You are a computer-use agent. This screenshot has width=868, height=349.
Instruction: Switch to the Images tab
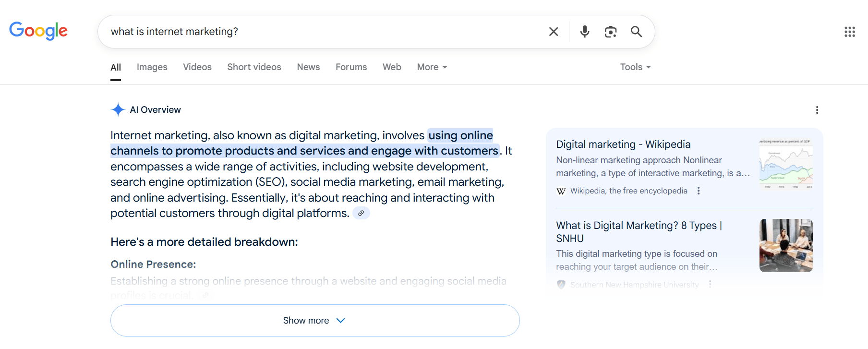point(152,67)
